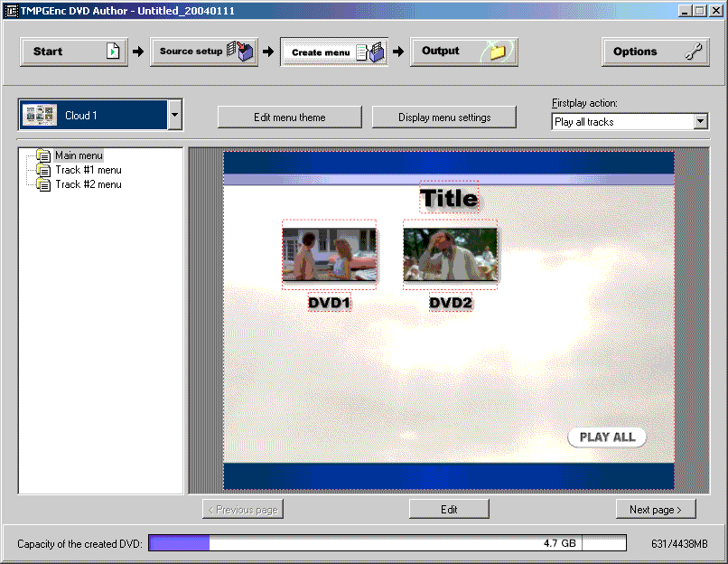
Task: Open the Source setup step
Action: pyautogui.click(x=204, y=52)
